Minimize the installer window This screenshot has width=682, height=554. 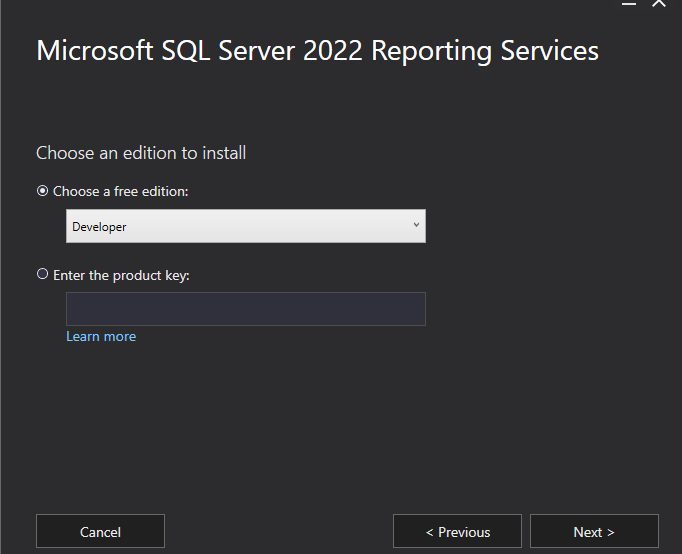(629, 3)
